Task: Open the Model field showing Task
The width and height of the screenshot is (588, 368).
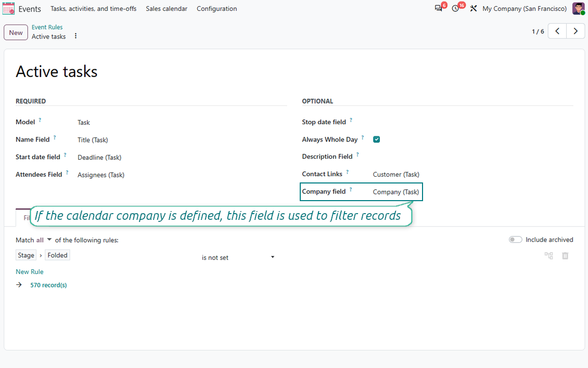Action: [x=84, y=122]
